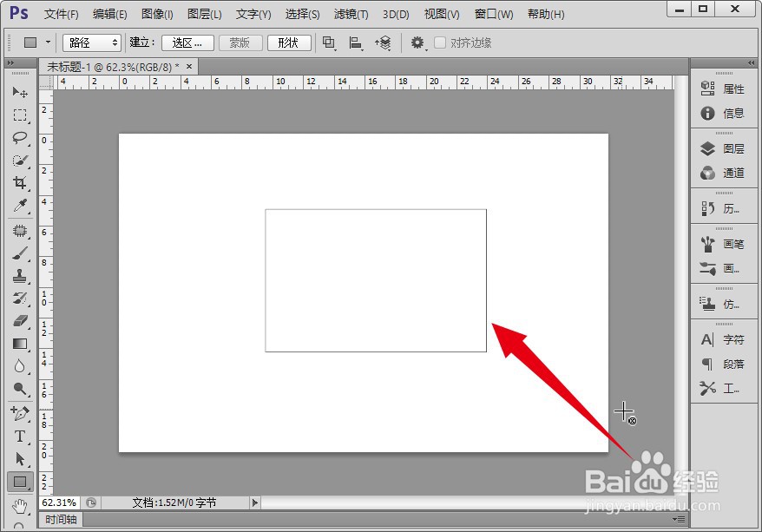Expand the right panel dock arrows
The width and height of the screenshot is (762, 532).
coord(751,63)
